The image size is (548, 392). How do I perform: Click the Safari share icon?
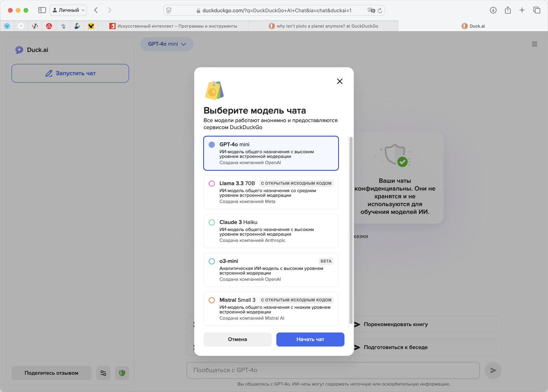pos(508,10)
